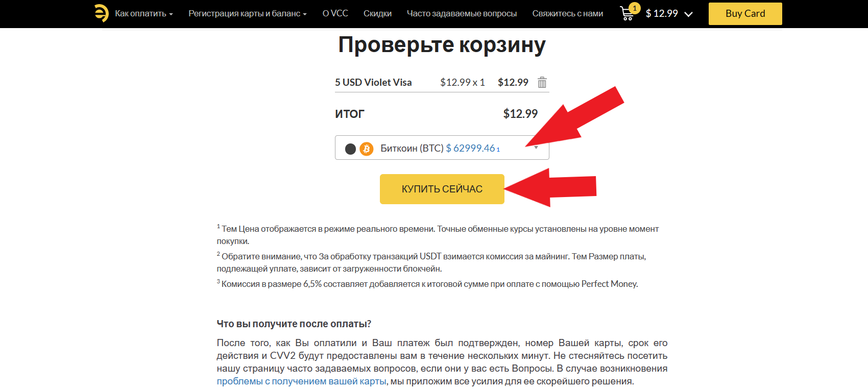Select the radio circle beside Bitcoin
The width and height of the screenshot is (868, 389).
(350, 149)
